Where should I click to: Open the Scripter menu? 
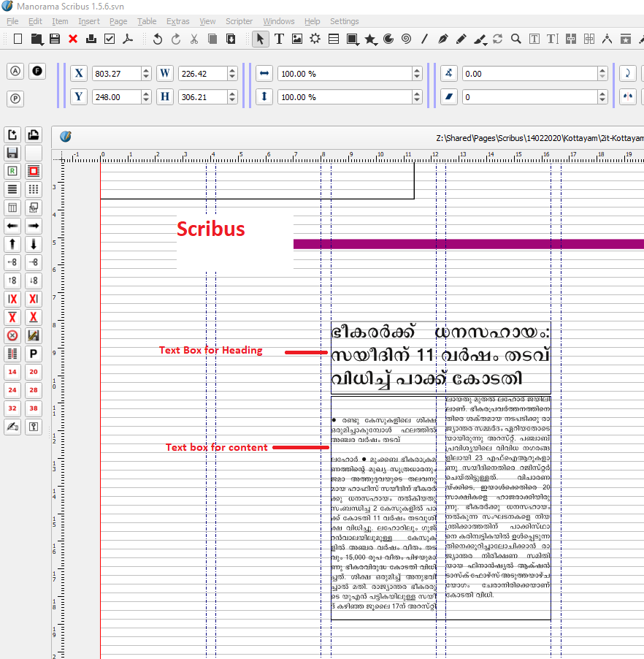tap(239, 21)
